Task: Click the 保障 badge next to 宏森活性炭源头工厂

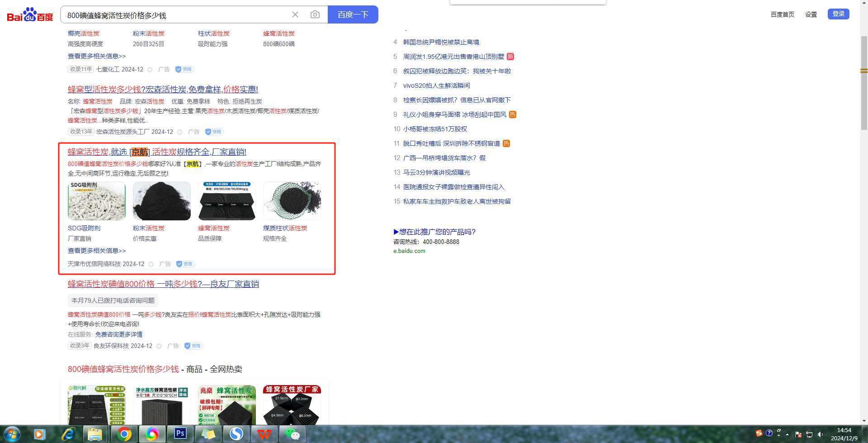Action: [x=214, y=132]
